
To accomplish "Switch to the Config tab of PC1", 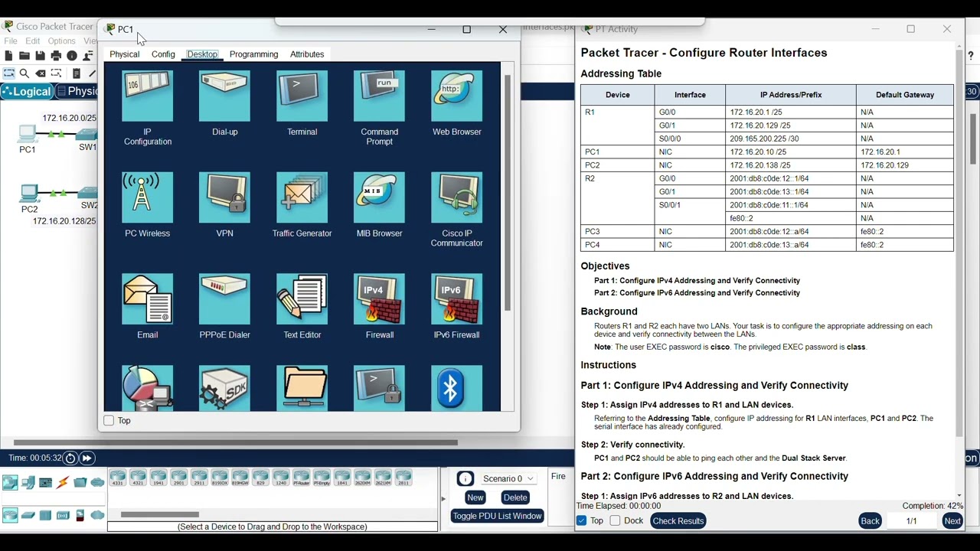I will (163, 54).
